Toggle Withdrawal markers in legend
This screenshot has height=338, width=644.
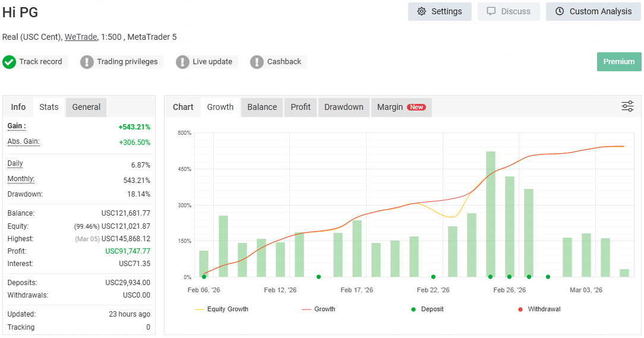pos(539,309)
